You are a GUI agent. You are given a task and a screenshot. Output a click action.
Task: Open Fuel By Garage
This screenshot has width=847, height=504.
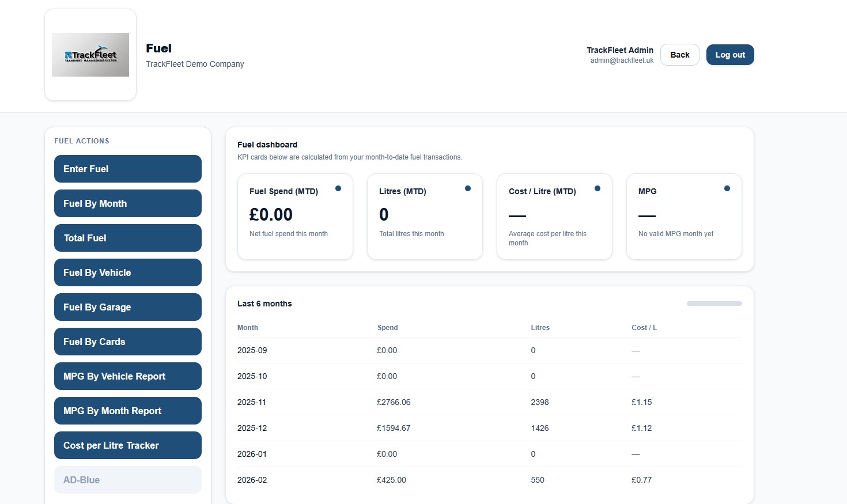127,307
